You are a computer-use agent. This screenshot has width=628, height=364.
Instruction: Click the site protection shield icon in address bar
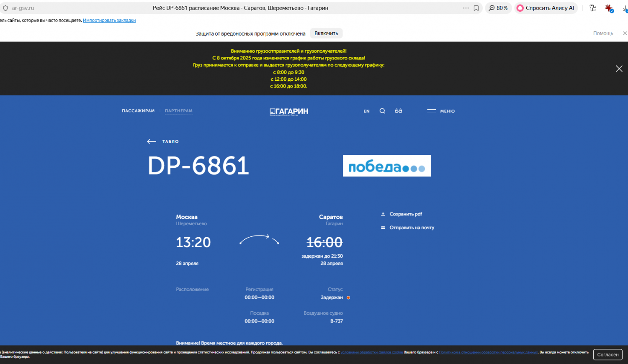[x=5, y=8]
